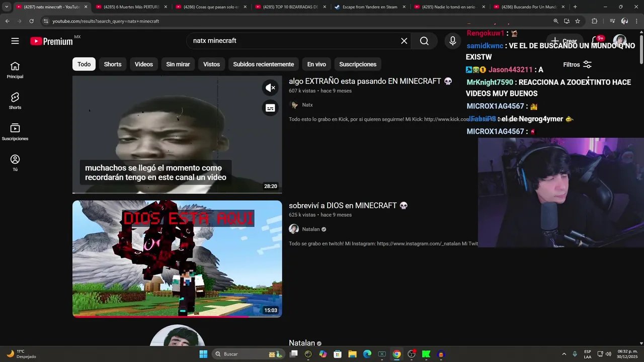This screenshot has width=644, height=362.
Task: Clear the search text with X
Action: tap(404, 41)
